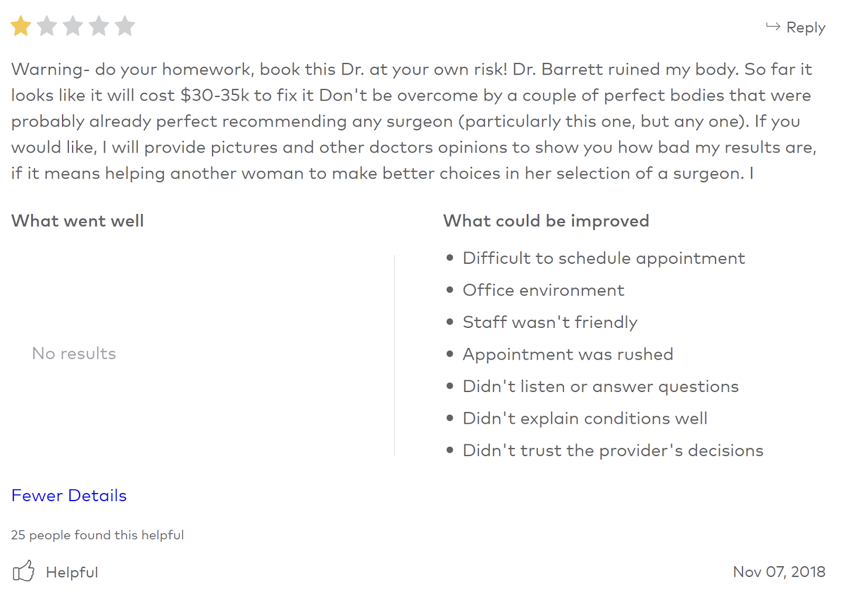Screen dimensions: 848x616
Task: Click the 'What went well' heading
Action: click(77, 221)
